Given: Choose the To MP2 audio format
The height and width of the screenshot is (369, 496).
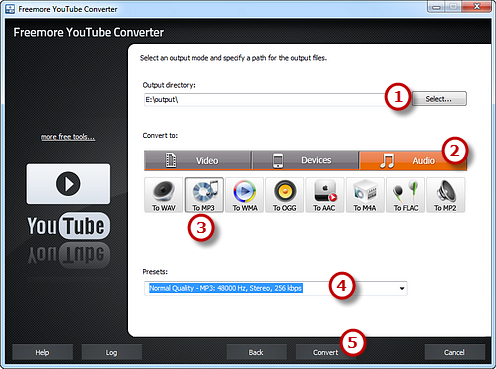Looking at the screenshot, I should (x=446, y=195).
